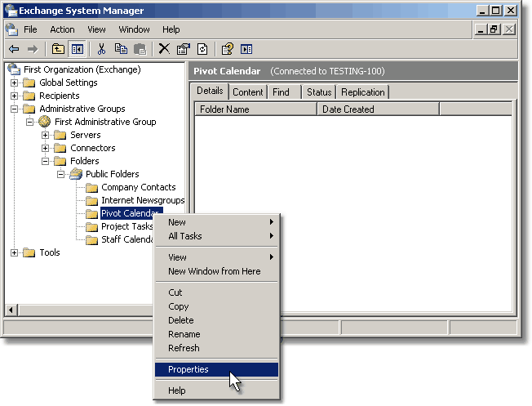Open the Window menu
The image size is (532, 406).
tap(134, 29)
